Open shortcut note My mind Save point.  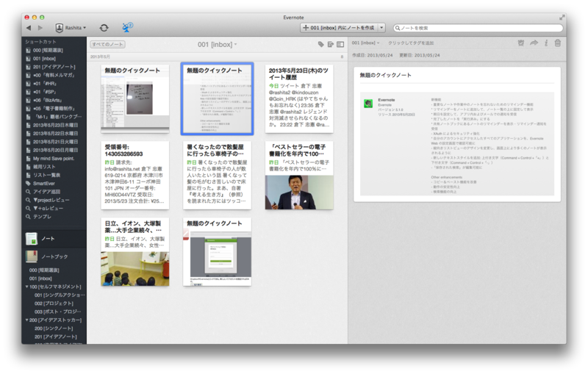tap(53, 159)
